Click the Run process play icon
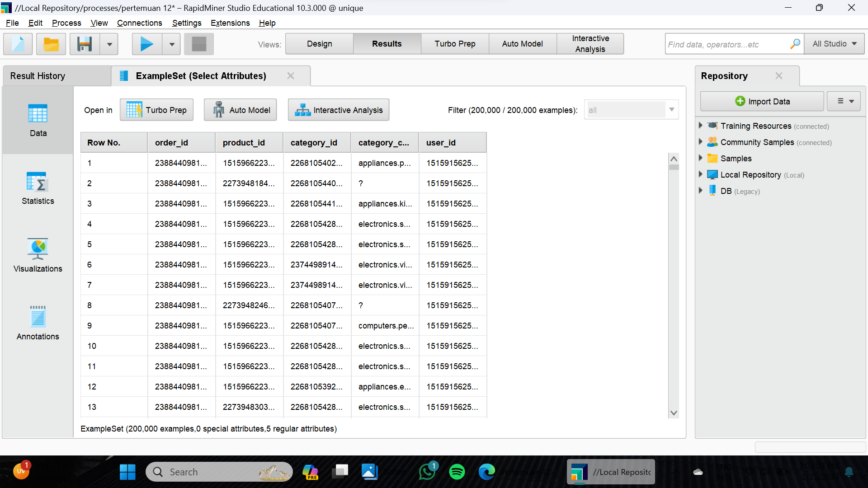The image size is (868, 488). pos(146,44)
